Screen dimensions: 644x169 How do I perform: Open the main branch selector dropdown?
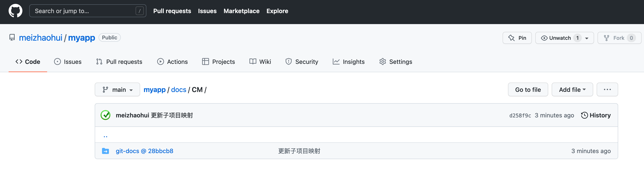tap(117, 89)
